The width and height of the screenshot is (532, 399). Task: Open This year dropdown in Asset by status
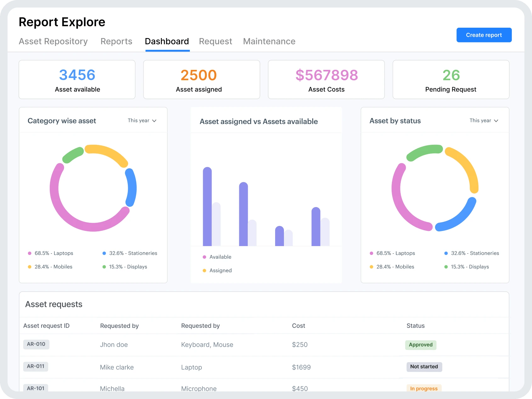coord(484,121)
